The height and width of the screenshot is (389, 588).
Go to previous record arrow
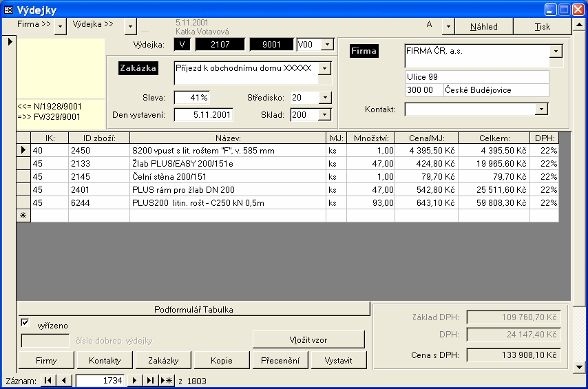pyautogui.click(x=64, y=381)
